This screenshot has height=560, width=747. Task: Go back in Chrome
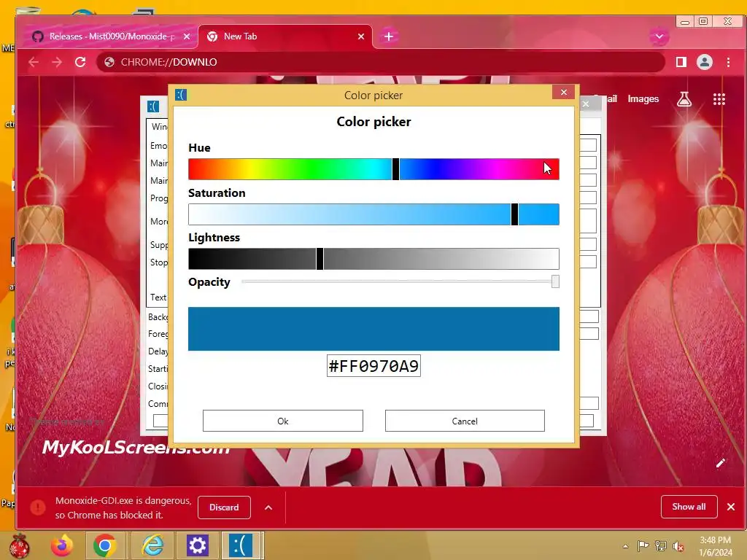pos(34,62)
